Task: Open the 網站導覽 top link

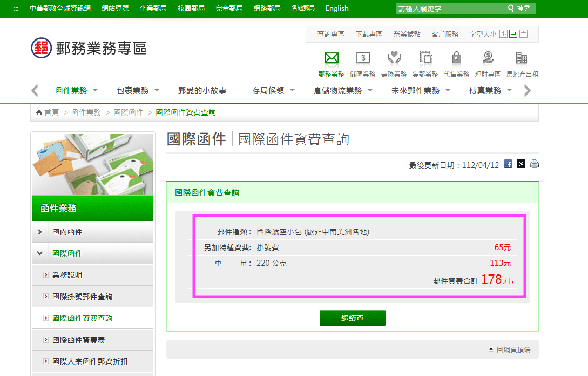Action: 115,8
